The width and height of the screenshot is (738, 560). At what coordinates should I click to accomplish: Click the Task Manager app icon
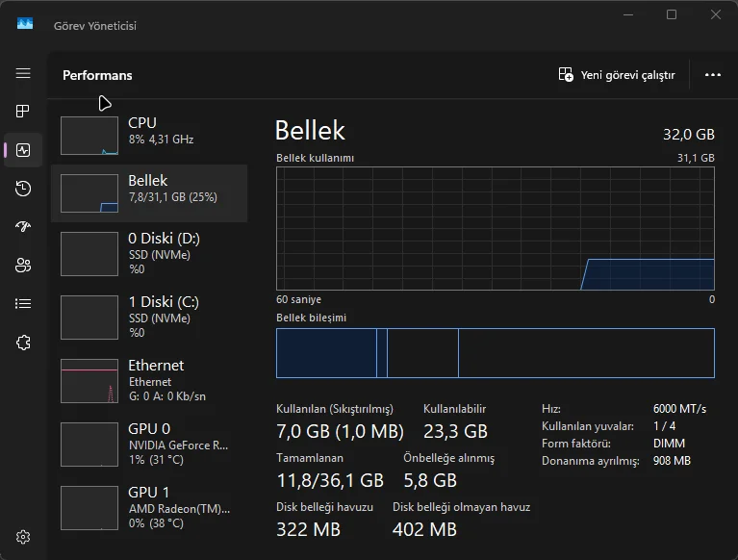[x=25, y=23]
